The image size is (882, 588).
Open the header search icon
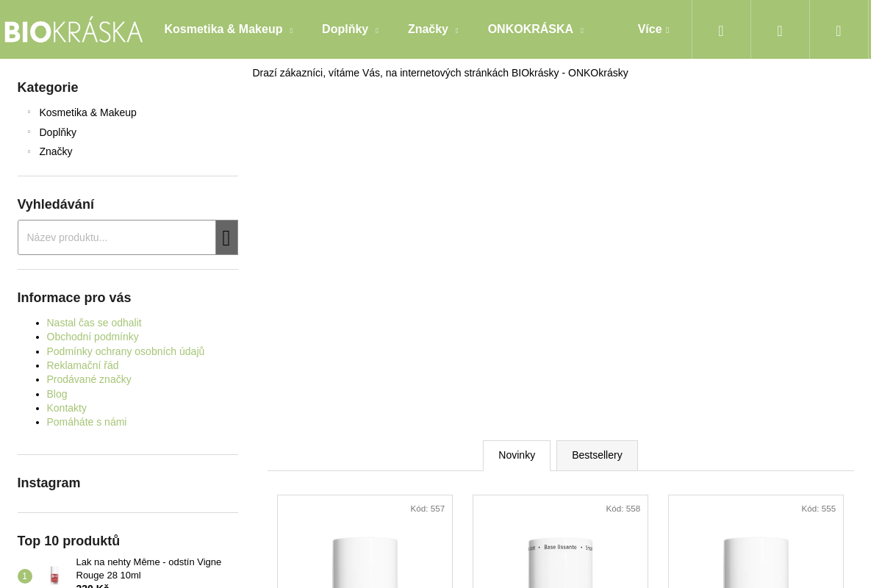[721, 30]
